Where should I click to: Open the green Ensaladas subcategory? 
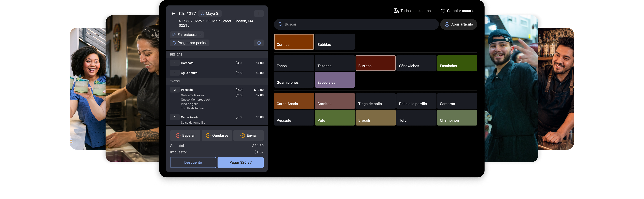click(457, 63)
